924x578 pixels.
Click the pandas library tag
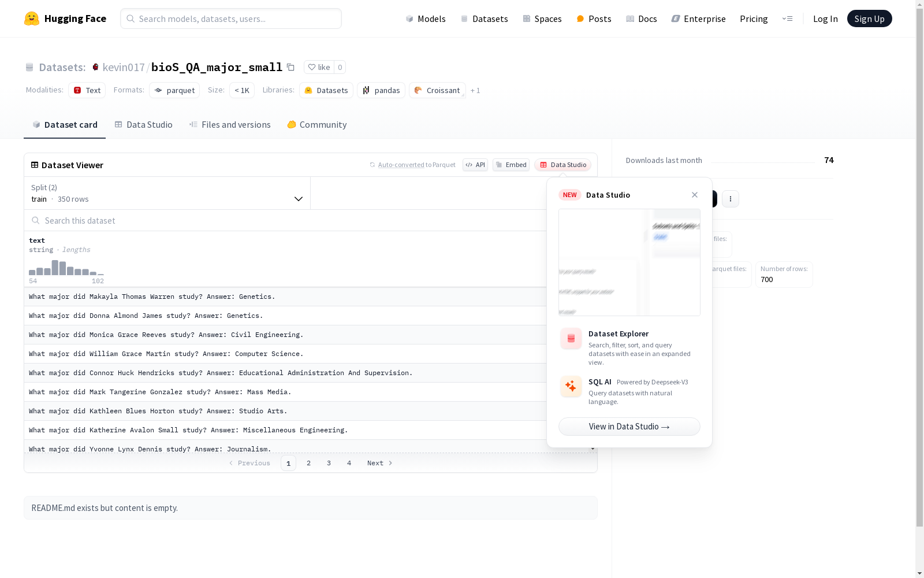point(381,90)
